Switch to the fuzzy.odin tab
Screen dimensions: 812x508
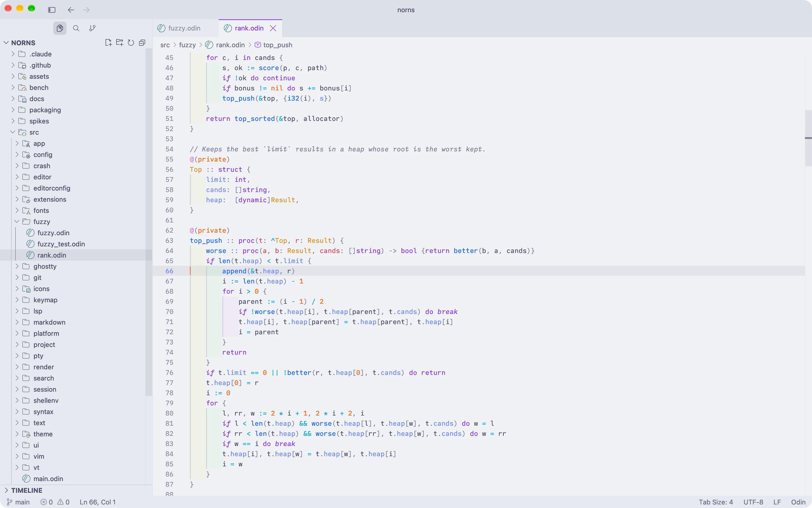point(185,28)
